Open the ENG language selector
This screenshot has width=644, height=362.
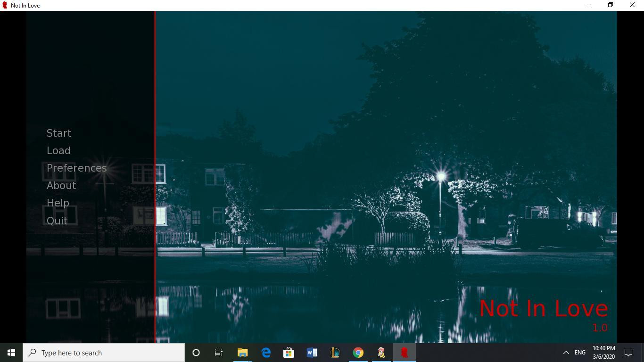click(x=580, y=353)
